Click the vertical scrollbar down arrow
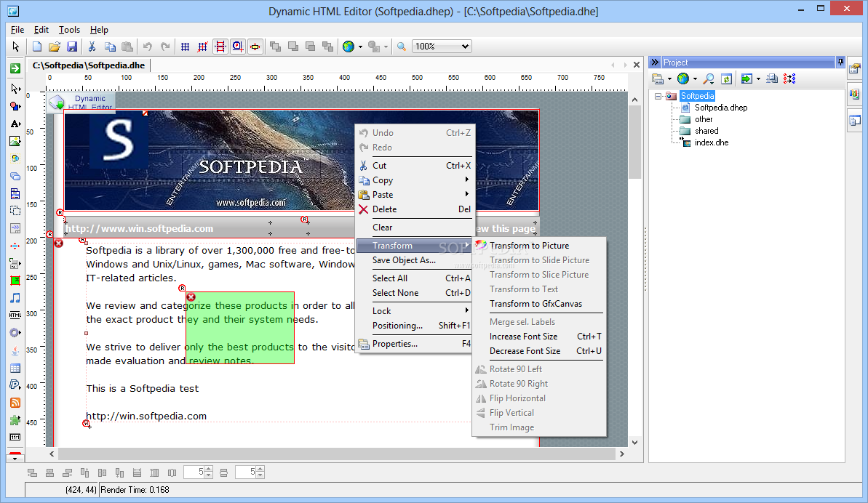 pos(635,442)
